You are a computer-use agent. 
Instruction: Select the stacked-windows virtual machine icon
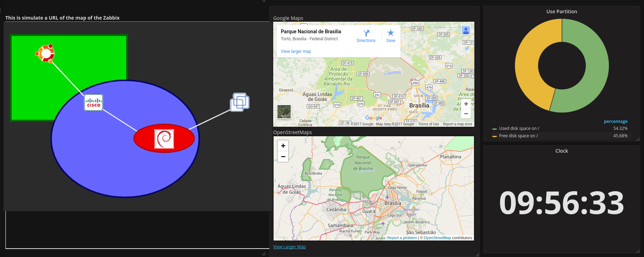click(x=240, y=102)
